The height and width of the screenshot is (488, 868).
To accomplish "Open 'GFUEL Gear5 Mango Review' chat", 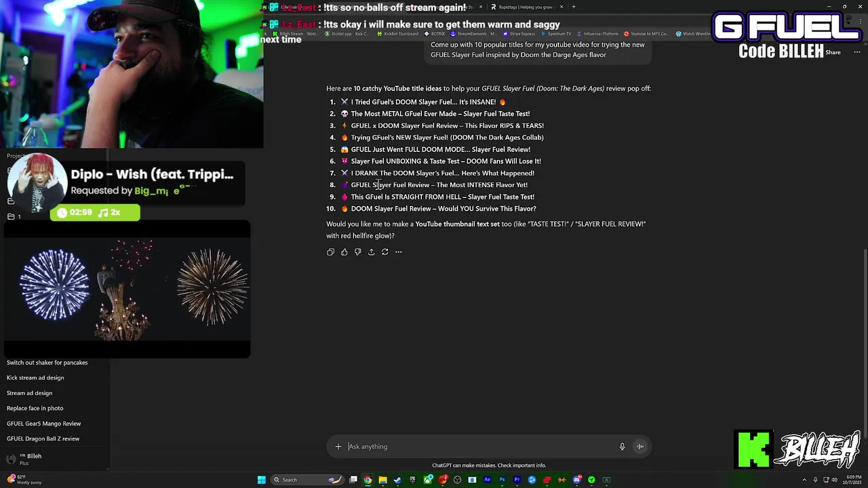I will pyautogui.click(x=44, y=424).
